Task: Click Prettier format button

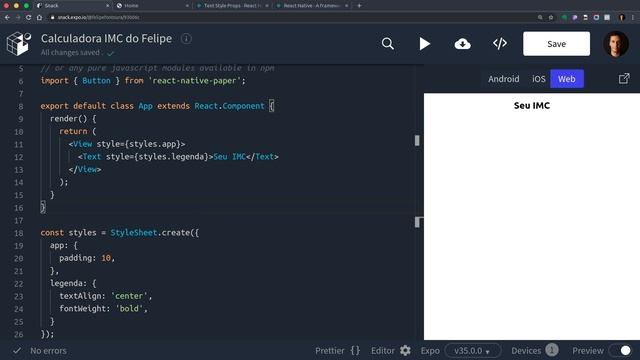Action: pos(329,351)
